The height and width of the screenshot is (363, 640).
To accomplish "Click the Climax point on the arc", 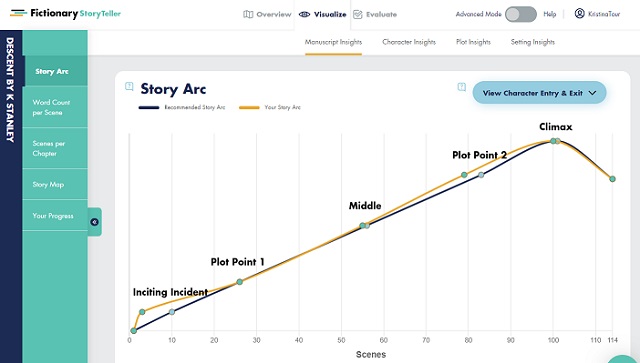I will (553, 141).
